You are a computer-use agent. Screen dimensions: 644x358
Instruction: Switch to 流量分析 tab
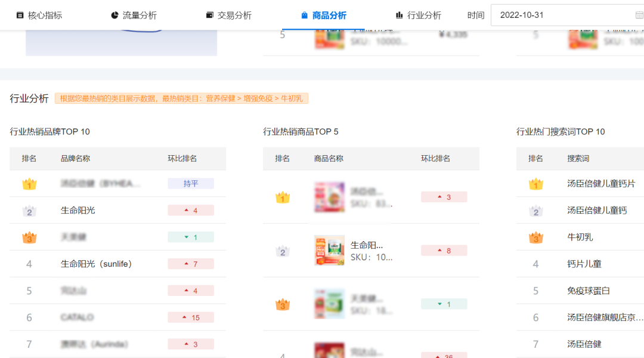[134, 15]
